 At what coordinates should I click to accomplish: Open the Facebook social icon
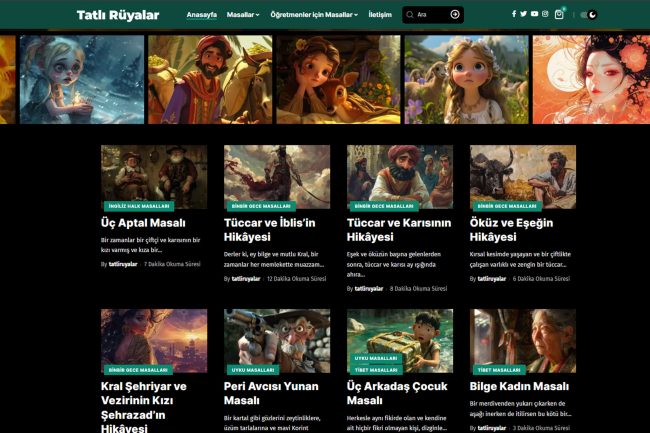click(514, 14)
